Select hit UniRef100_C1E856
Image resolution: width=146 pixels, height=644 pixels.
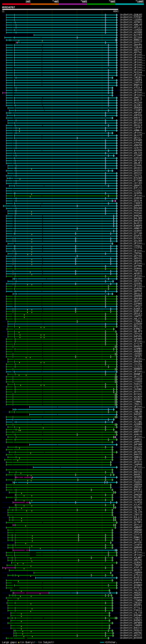click(x=131, y=20)
